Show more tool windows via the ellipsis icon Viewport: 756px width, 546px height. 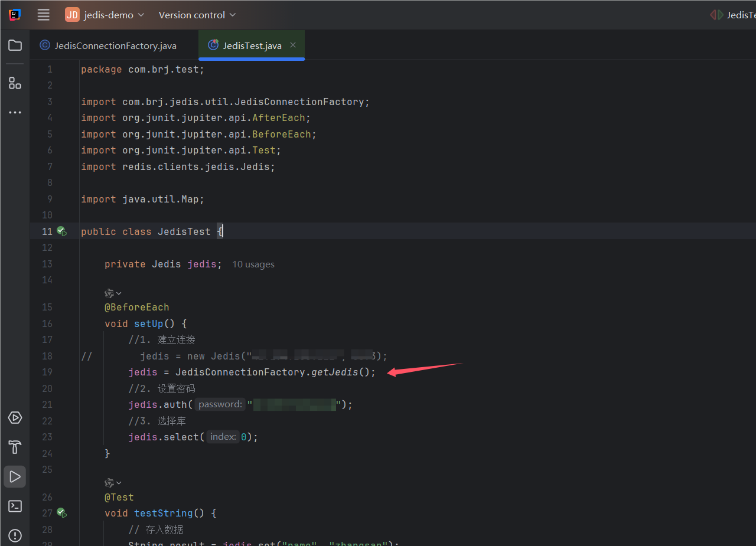coord(15,112)
